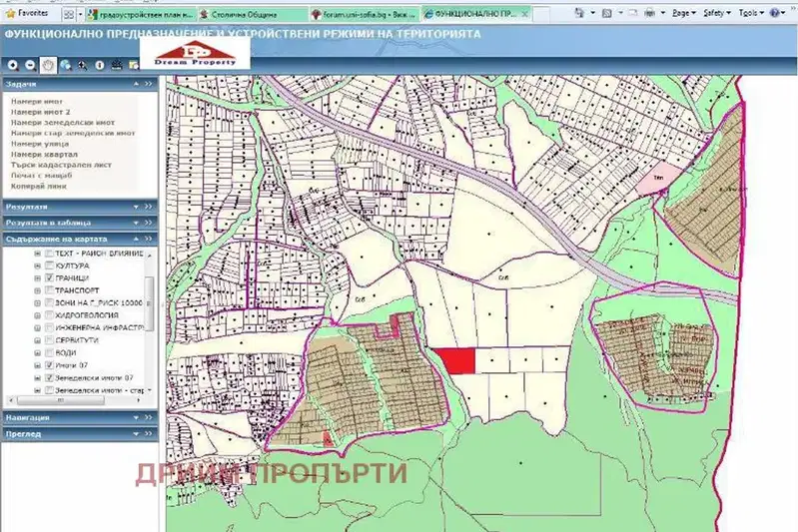Open the Намери земеделски имот task
This screenshot has width=798, height=532.
pyautogui.click(x=63, y=123)
